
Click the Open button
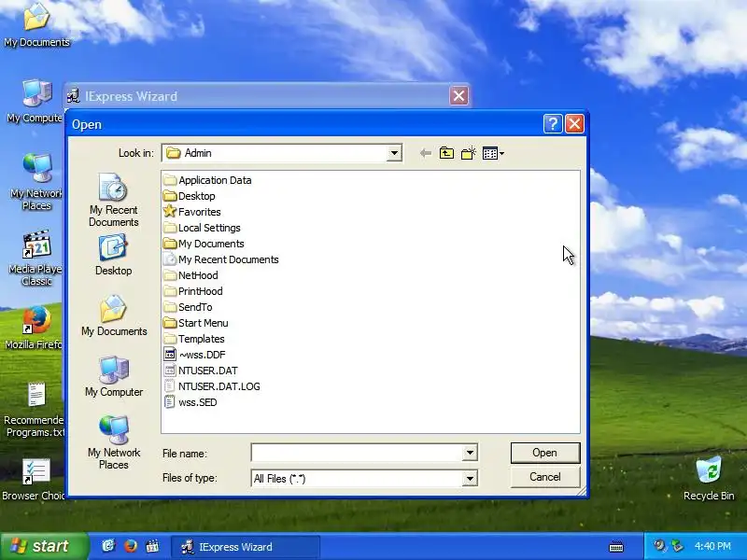[545, 453]
